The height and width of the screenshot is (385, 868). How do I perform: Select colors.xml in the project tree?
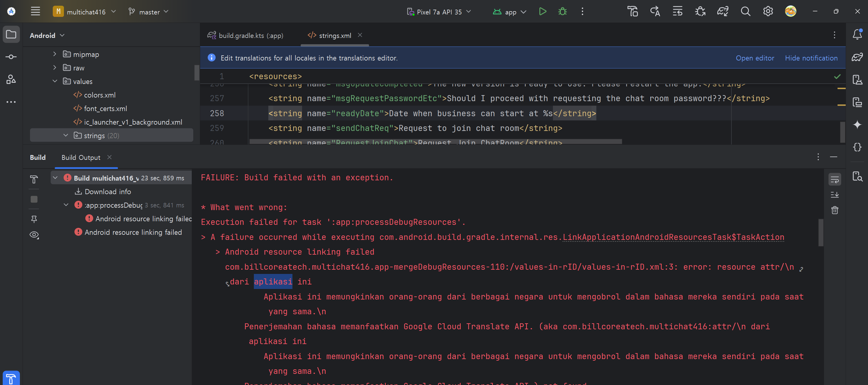pyautogui.click(x=99, y=95)
